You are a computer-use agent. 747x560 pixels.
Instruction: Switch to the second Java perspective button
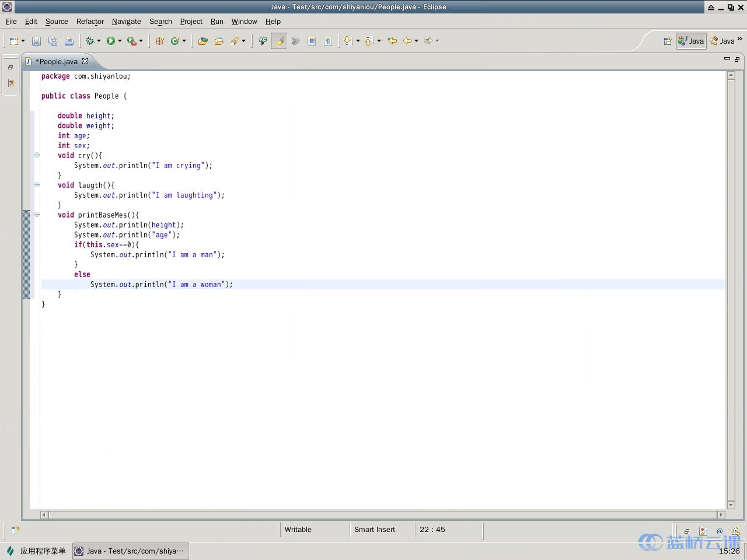pyautogui.click(x=722, y=41)
